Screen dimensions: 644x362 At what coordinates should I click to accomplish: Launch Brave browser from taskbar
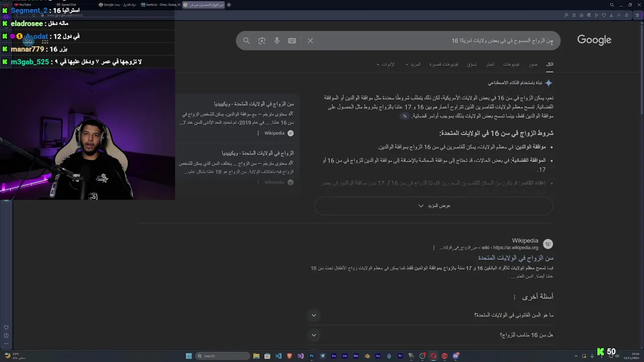coord(289,356)
